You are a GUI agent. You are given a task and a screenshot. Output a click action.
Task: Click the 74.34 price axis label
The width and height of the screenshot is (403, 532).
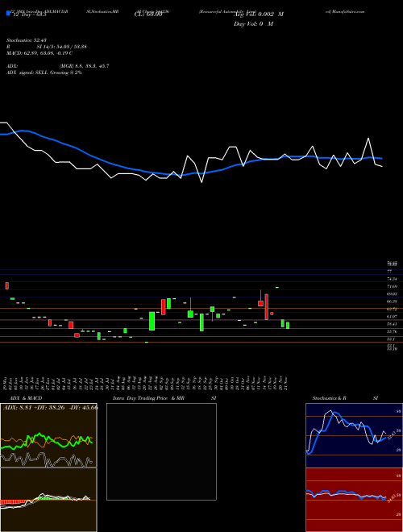[x=392, y=279]
